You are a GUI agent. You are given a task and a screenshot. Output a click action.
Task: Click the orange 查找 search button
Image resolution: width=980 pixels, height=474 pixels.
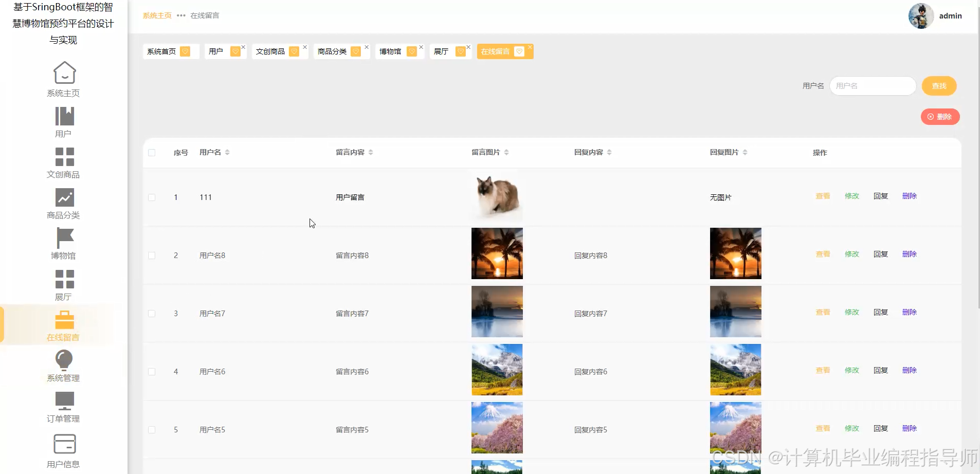pyautogui.click(x=939, y=86)
